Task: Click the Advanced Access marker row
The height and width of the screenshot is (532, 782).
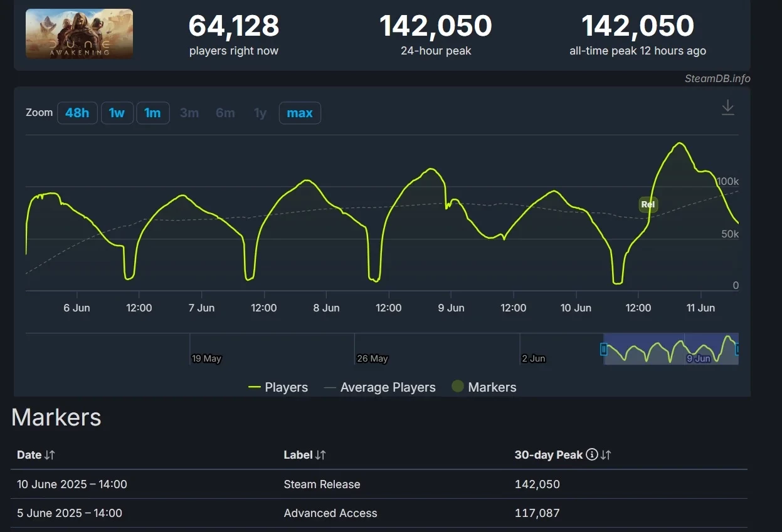Action: (330, 513)
